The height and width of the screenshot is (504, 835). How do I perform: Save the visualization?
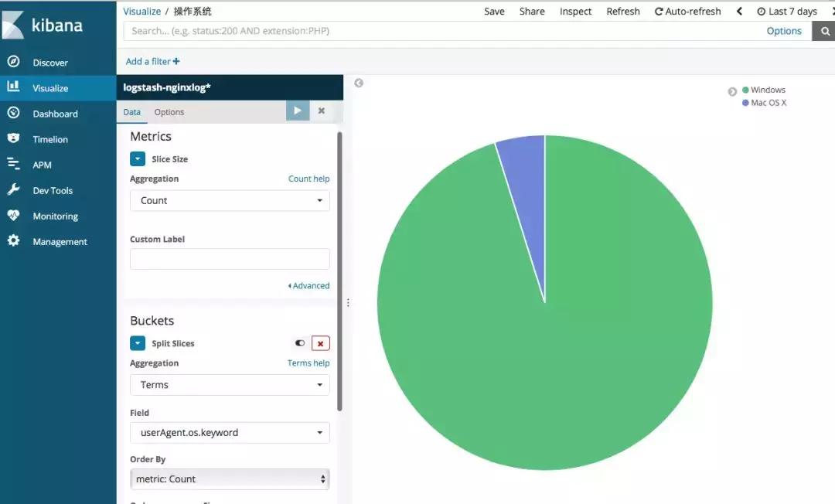pos(494,11)
